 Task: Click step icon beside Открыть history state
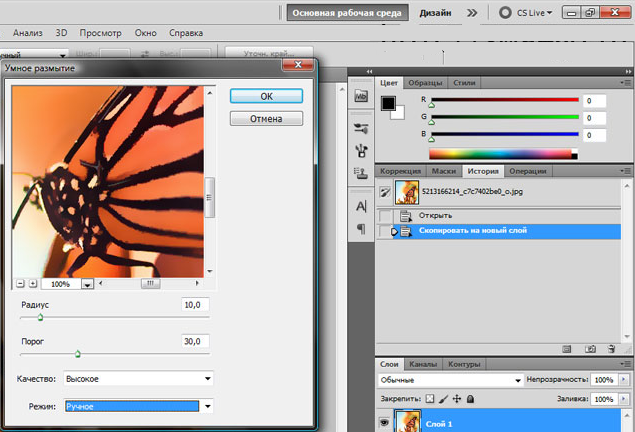(405, 216)
